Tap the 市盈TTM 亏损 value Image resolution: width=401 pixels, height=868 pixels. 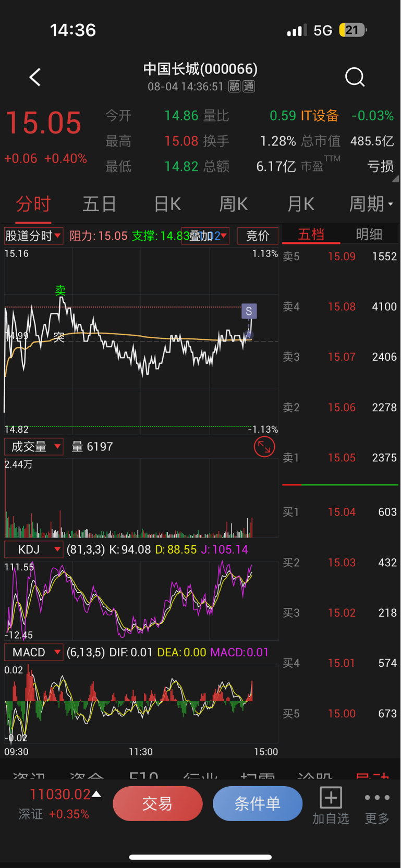pyautogui.click(x=380, y=166)
